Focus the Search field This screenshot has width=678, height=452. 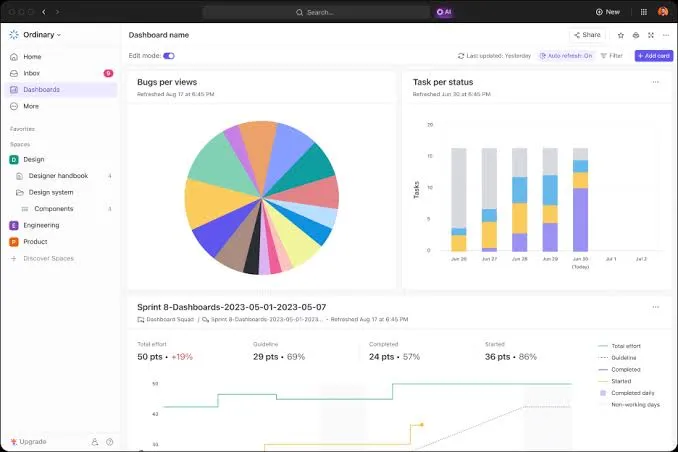point(317,12)
